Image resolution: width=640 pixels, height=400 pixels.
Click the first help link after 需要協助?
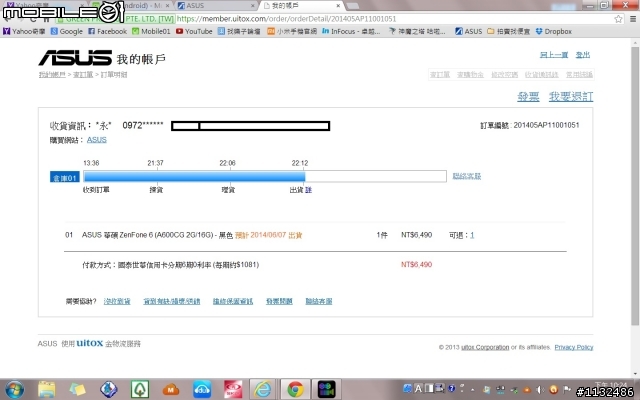pos(117,301)
